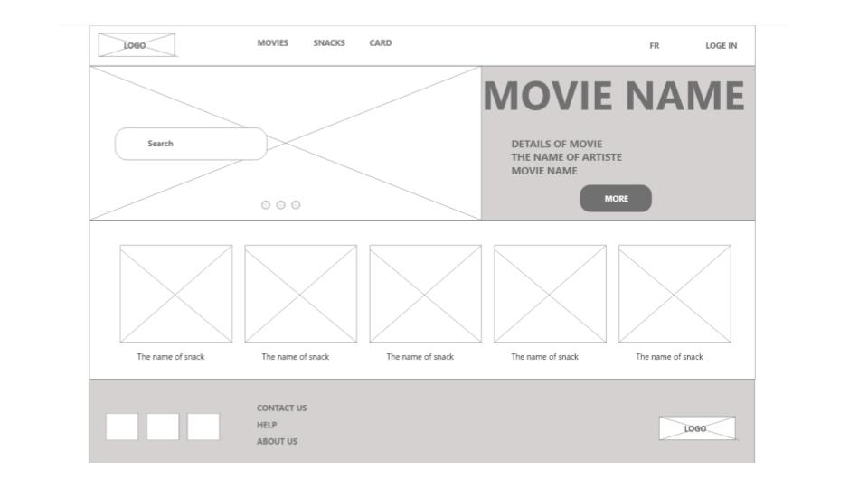Click the second social icon box in footer

pos(163,427)
